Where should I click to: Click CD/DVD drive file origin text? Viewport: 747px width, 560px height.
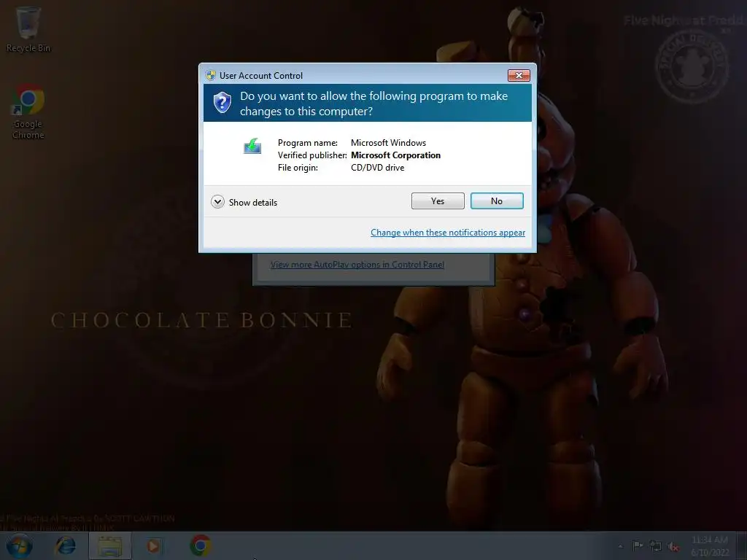click(378, 168)
